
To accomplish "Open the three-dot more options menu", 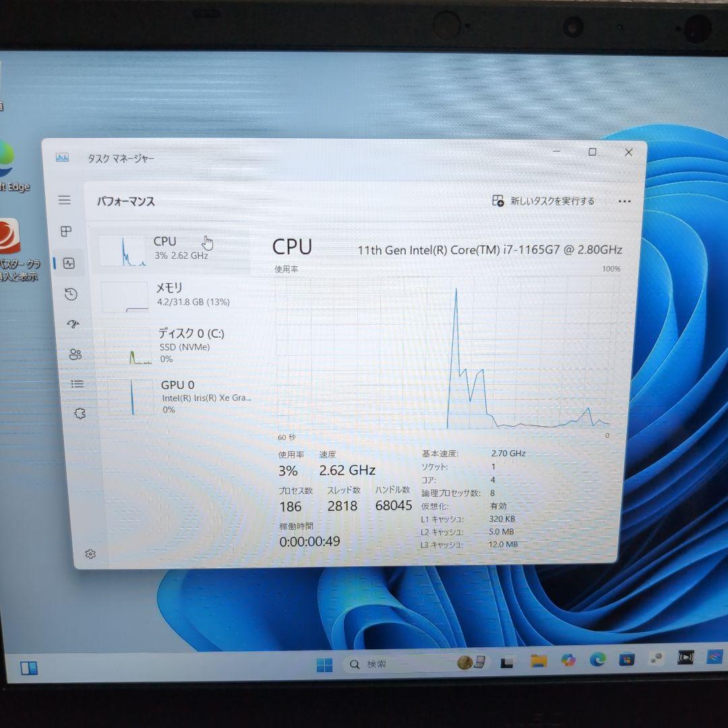I will 624,202.
